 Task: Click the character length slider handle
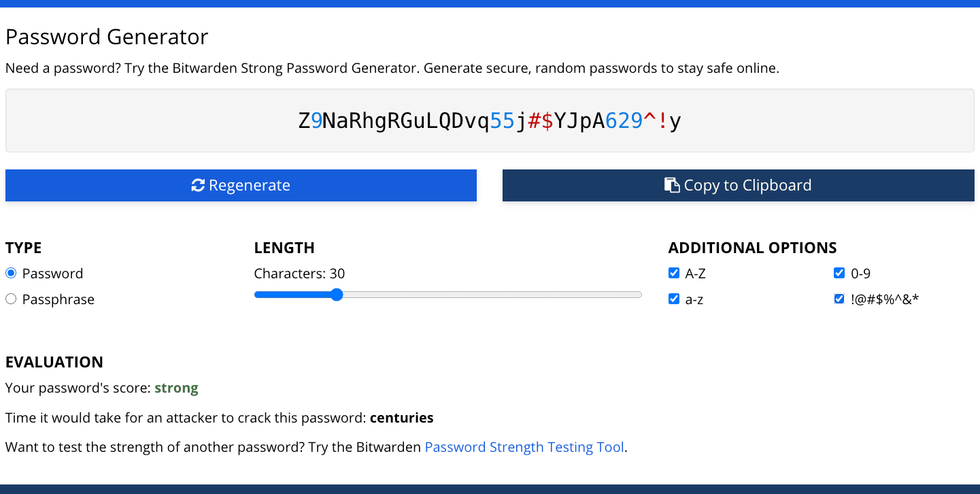point(337,294)
